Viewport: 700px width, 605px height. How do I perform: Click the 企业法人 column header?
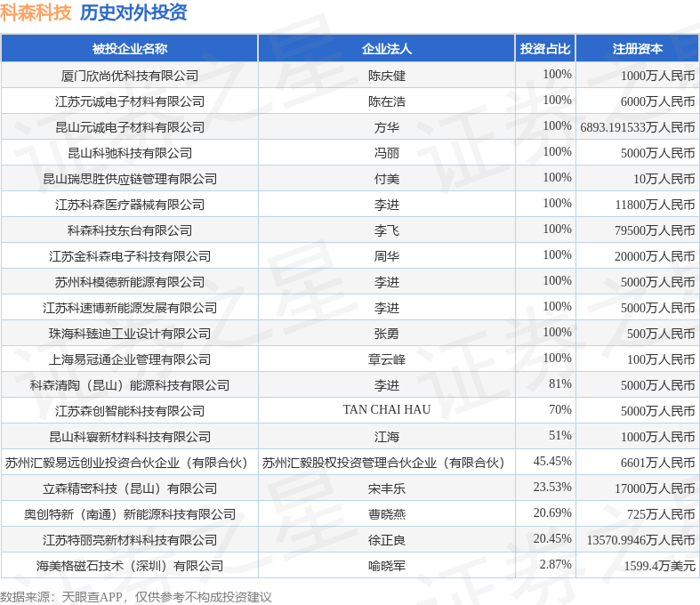pyautogui.click(x=387, y=48)
